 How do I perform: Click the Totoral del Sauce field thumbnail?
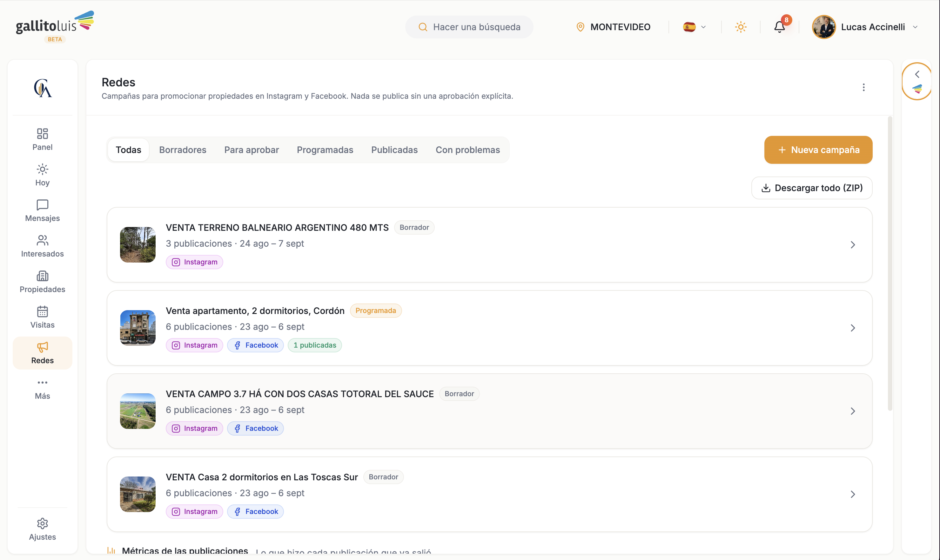coord(138,411)
